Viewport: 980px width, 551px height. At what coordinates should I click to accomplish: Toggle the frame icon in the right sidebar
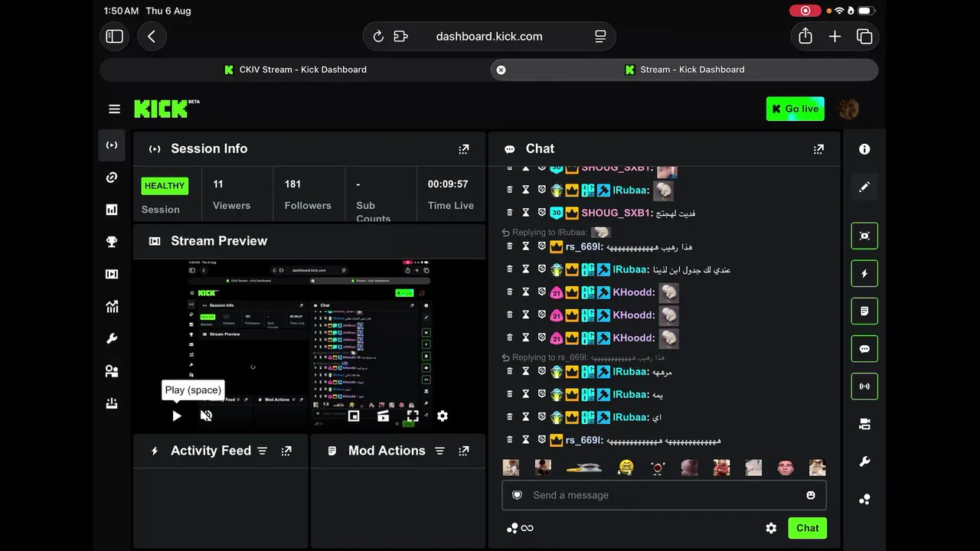[864, 236]
